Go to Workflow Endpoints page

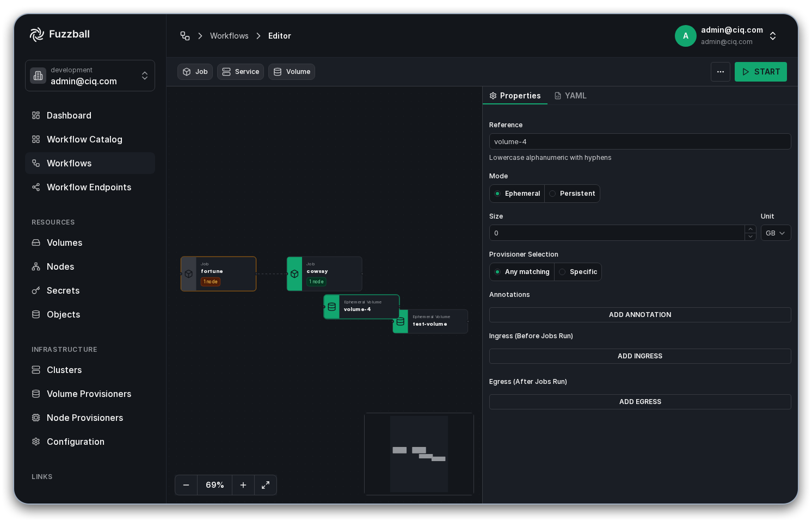[90, 187]
